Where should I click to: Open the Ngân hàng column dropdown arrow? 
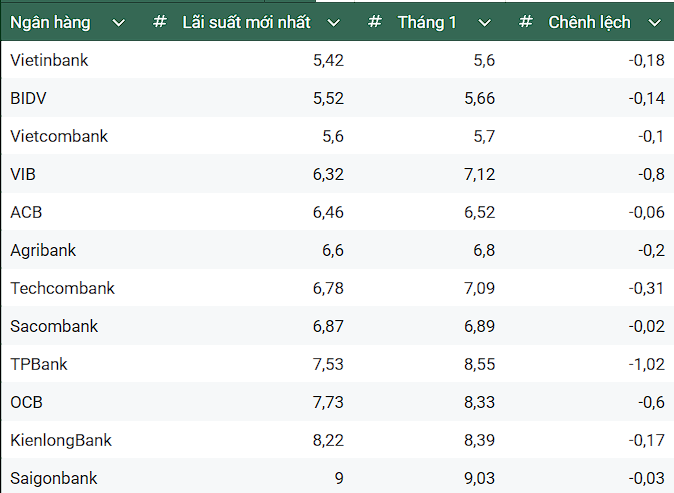(119, 23)
